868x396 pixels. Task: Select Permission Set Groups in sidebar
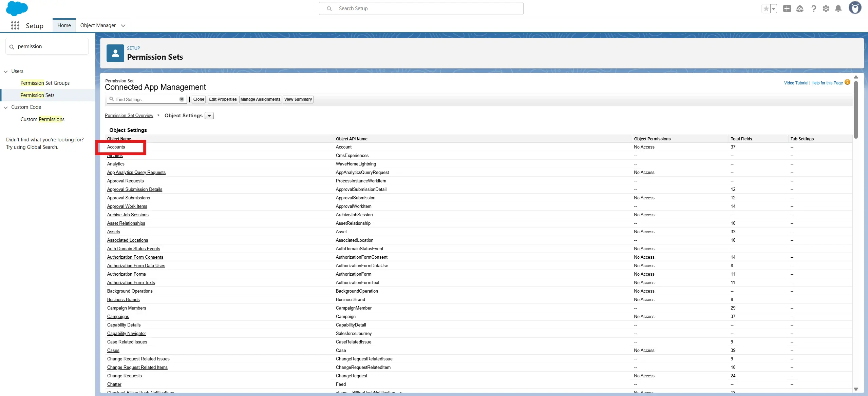pyautogui.click(x=45, y=83)
